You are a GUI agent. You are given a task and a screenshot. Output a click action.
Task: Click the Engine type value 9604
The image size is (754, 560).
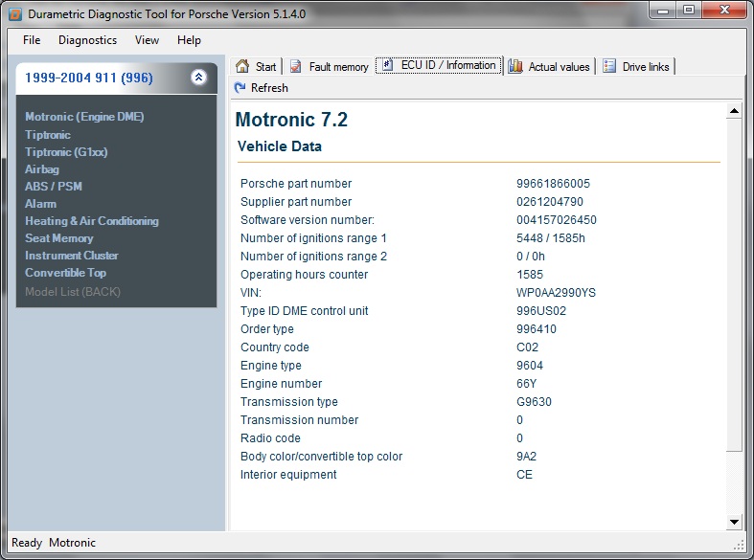click(x=530, y=366)
